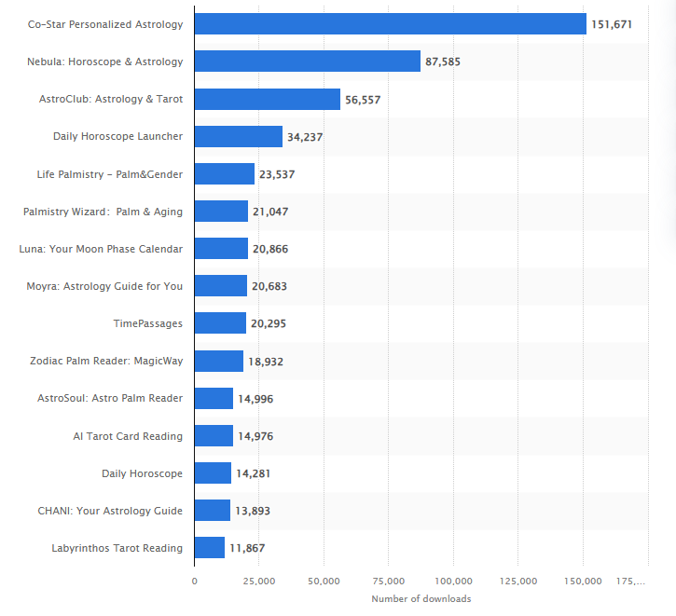
Task: Click the value label 18,932
Action: point(266,362)
